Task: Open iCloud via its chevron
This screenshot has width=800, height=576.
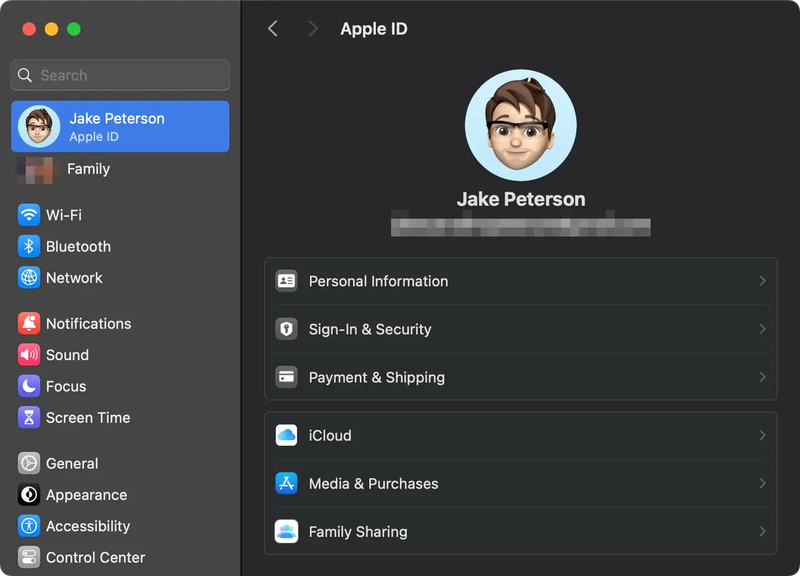Action: point(762,435)
